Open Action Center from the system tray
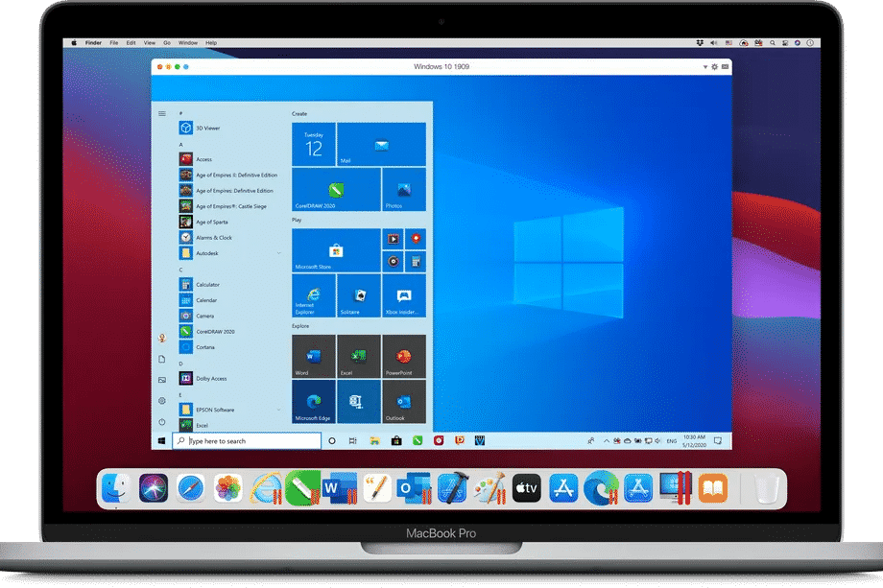Viewport: 883px width, 588px height. tap(717, 441)
